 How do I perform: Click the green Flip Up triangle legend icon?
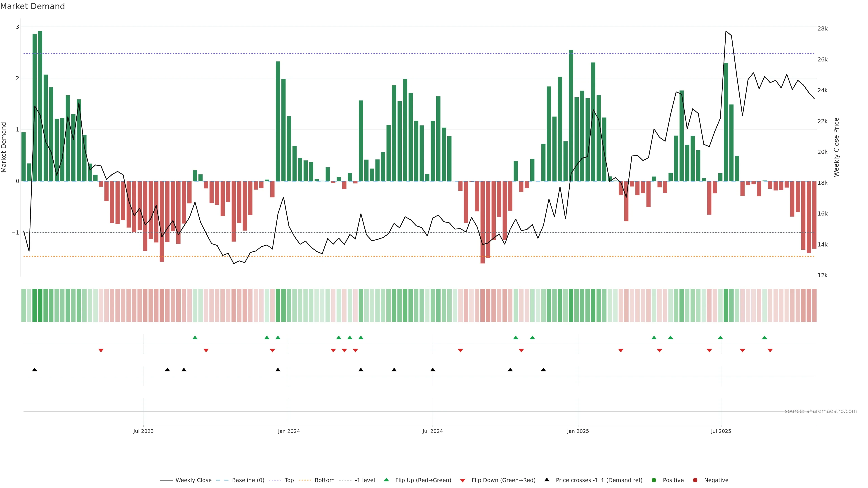(386, 480)
